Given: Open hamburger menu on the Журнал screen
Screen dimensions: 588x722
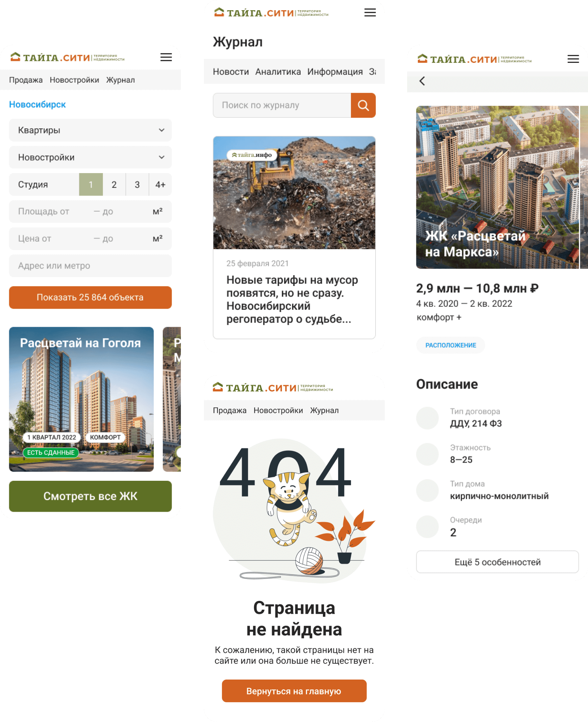Looking at the screenshot, I should click(x=370, y=13).
